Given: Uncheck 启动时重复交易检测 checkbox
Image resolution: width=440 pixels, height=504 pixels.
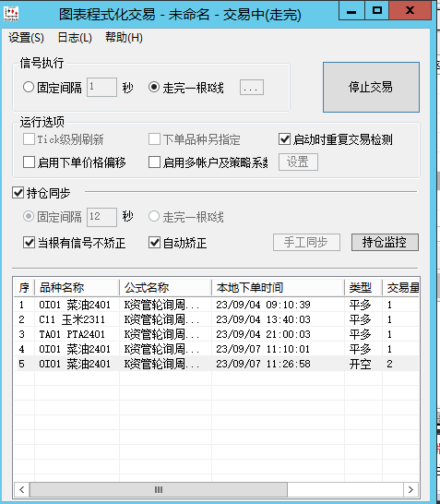Looking at the screenshot, I should [284, 139].
